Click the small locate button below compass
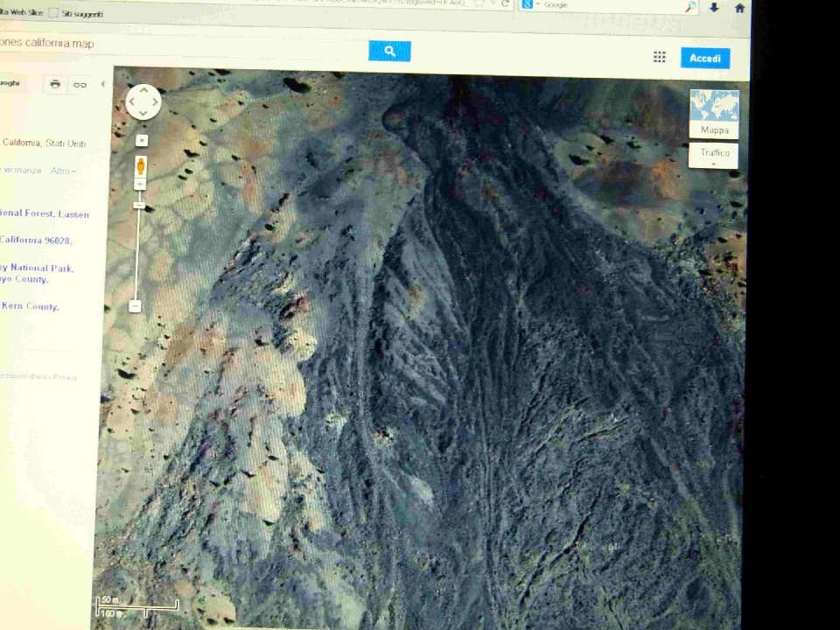The image size is (840, 630). coord(142,140)
